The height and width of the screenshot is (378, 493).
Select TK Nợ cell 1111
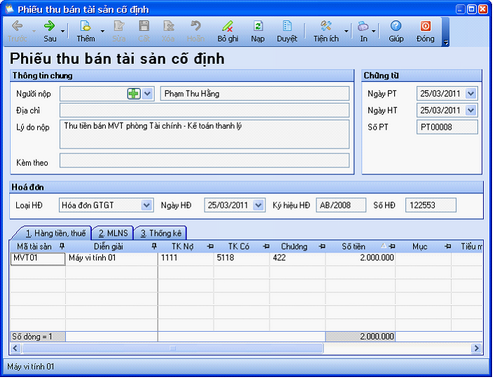186,259
